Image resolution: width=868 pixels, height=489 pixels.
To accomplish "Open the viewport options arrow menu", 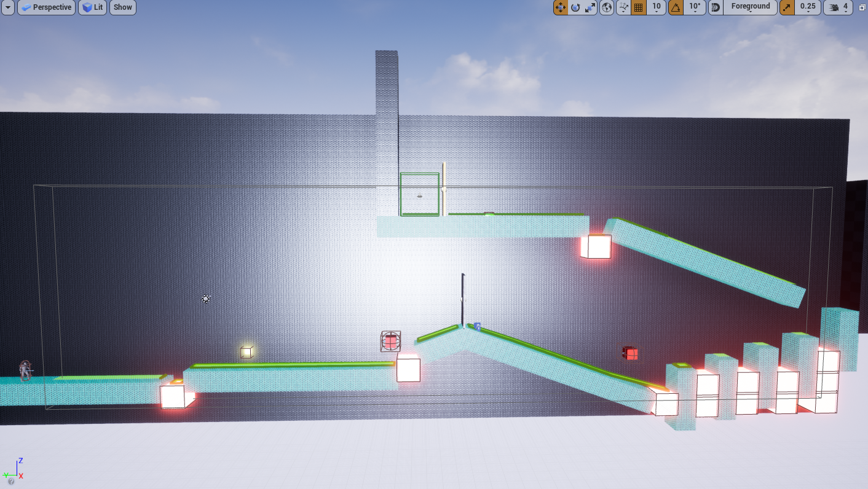I will coord(8,7).
